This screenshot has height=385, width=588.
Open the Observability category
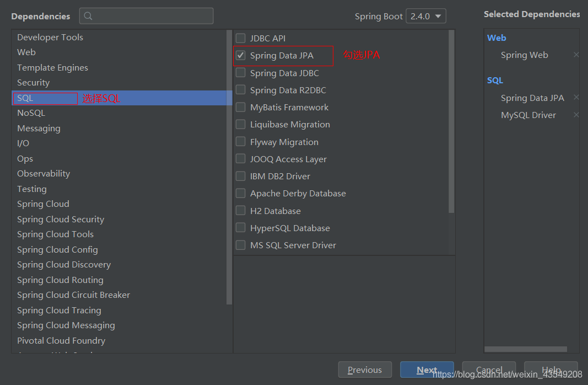pyautogui.click(x=119, y=174)
